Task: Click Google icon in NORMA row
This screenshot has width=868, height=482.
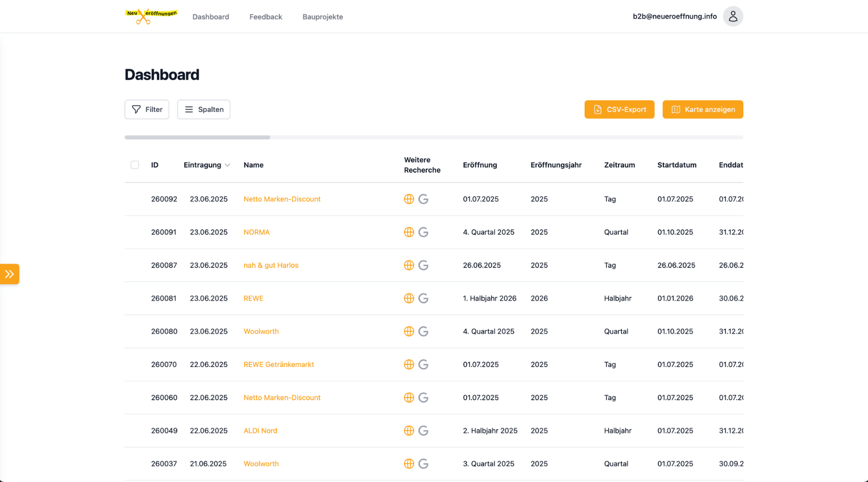Action: point(423,232)
